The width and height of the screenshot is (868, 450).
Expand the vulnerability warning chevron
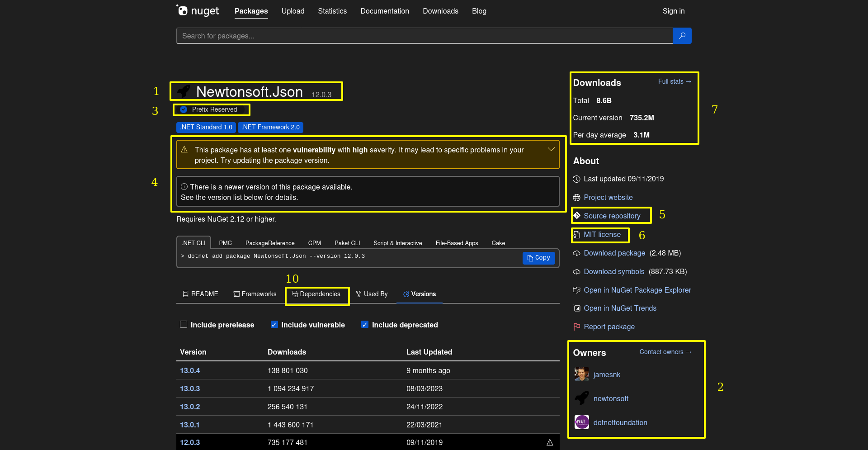(x=551, y=149)
